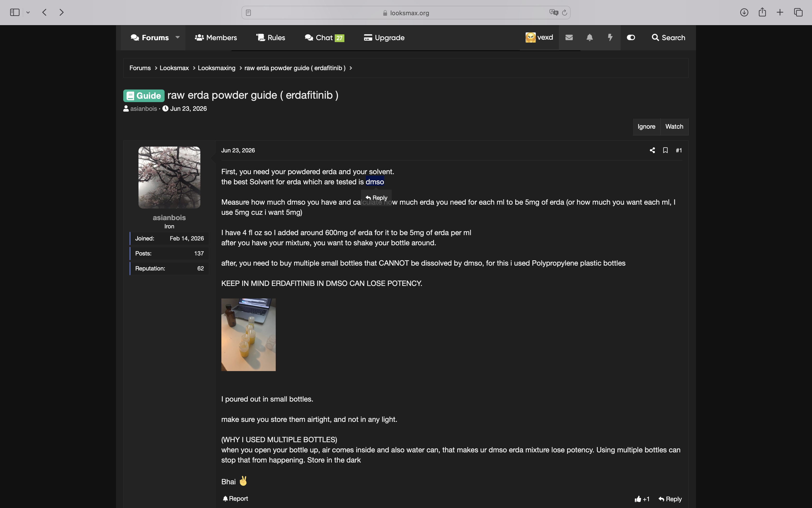Reload the current page
This screenshot has height=508, width=812.
pyautogui.click(x=564, y=13)
